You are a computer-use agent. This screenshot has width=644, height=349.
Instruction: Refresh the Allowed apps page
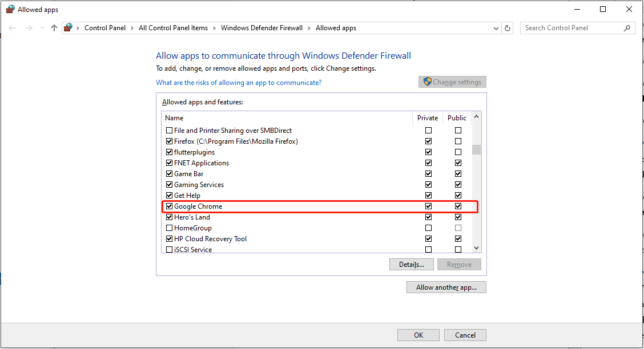coord(508,28)
